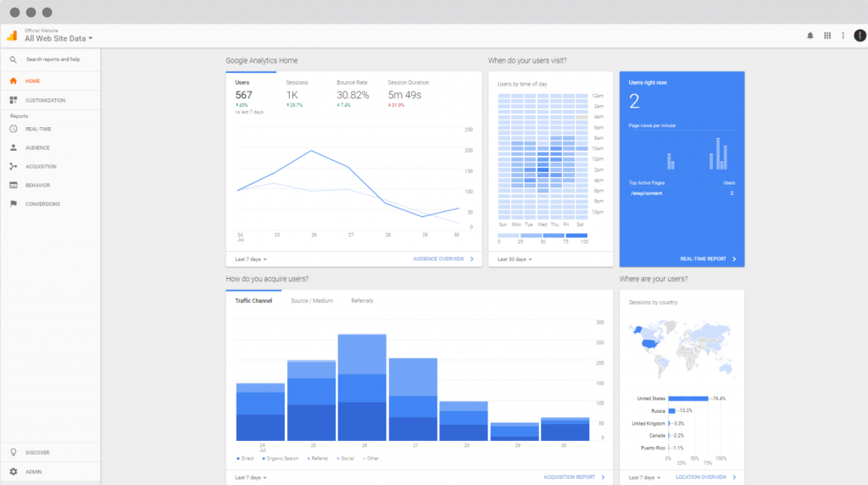Screen dimensions: 868x485
Task: Click the Google Analytics logo icon
Action: 12,36
